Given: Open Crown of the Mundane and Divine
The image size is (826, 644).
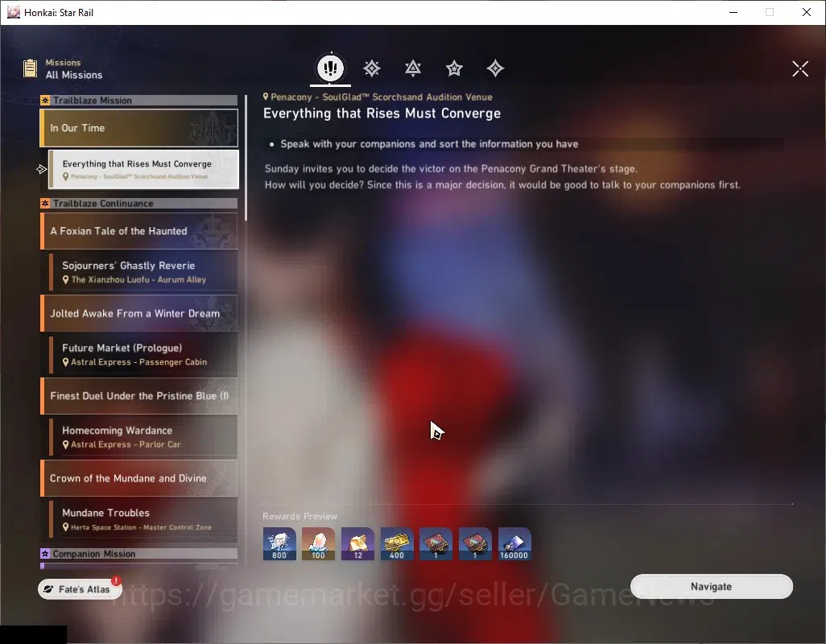Looking at the screenshot, I should click(x=139, y=478).
